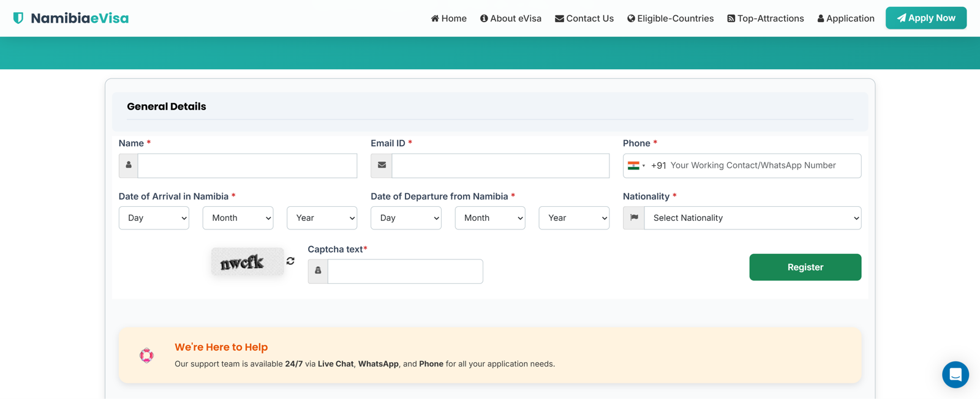The height and width of the screenshot is (399, 980).
Task: Open the Eligible-Countries menu item
Action: point(670,18)
